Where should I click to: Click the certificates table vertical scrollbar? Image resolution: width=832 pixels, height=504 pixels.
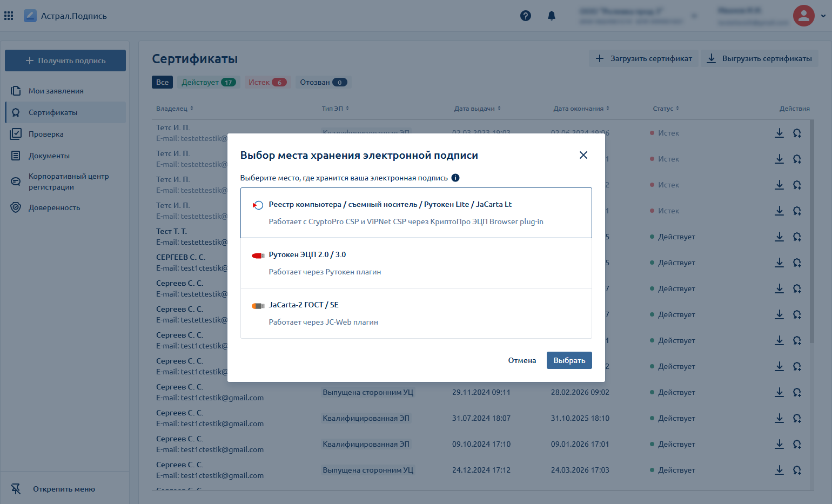point(812,232)
